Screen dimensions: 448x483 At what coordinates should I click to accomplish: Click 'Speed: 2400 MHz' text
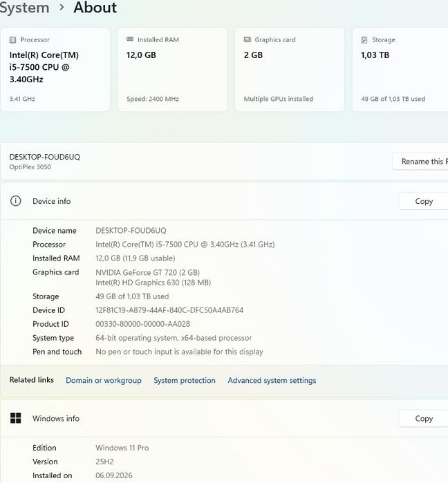pos(153,99)
